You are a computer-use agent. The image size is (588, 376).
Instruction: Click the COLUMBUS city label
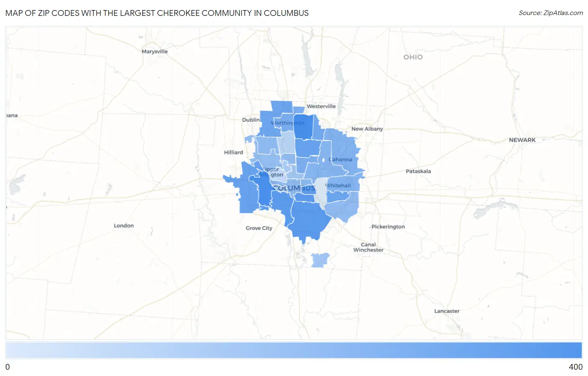[x=294, y=188]
